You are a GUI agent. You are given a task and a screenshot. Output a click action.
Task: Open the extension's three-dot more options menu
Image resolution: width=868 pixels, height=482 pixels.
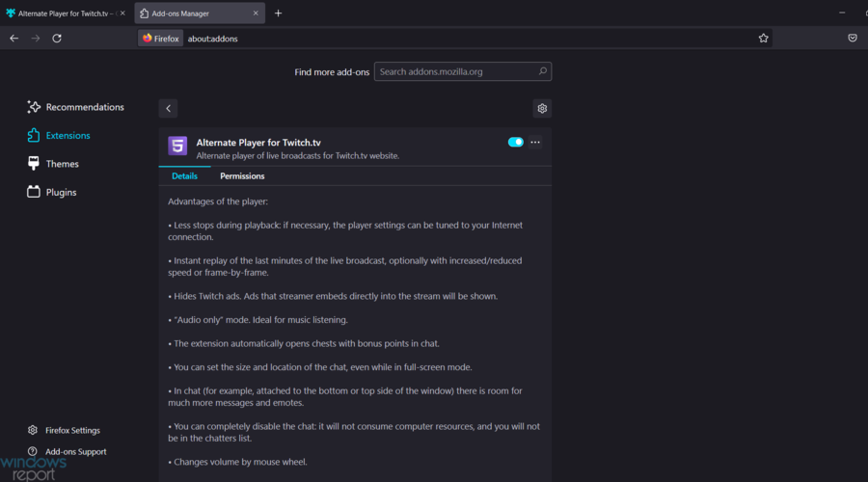[535, 143]
